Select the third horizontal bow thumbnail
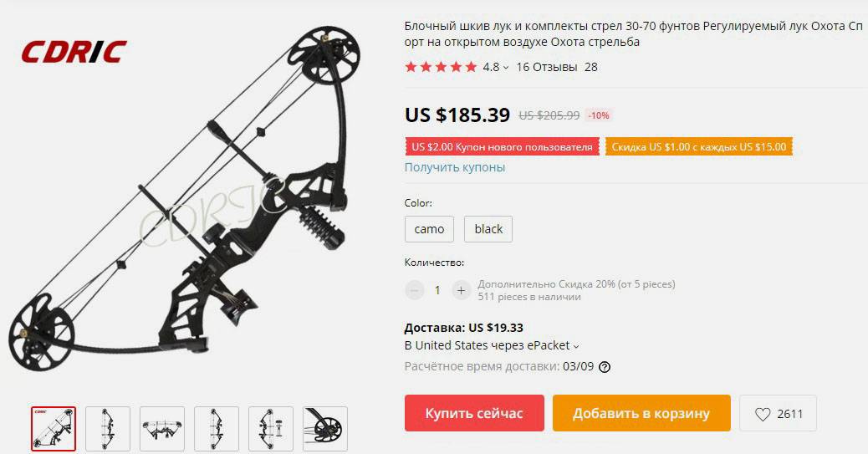The height and width of the screenshot is (454, 868). (x=162, y=429)
